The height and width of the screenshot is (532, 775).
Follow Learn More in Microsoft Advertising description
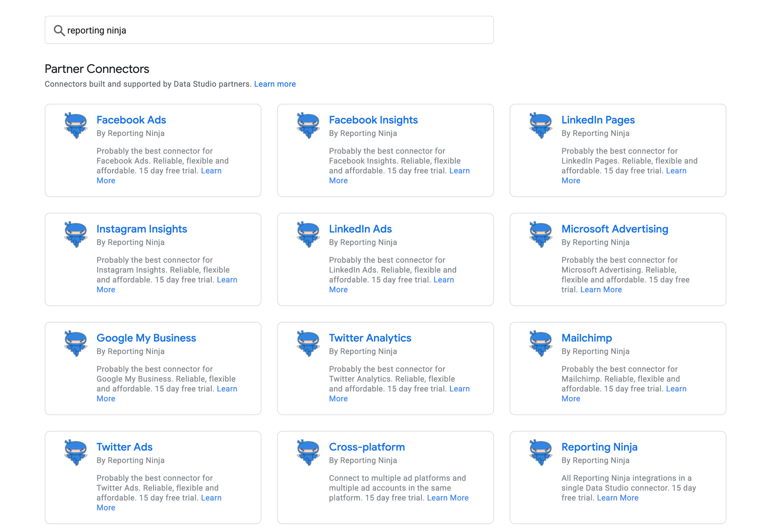tap(601, 290)
